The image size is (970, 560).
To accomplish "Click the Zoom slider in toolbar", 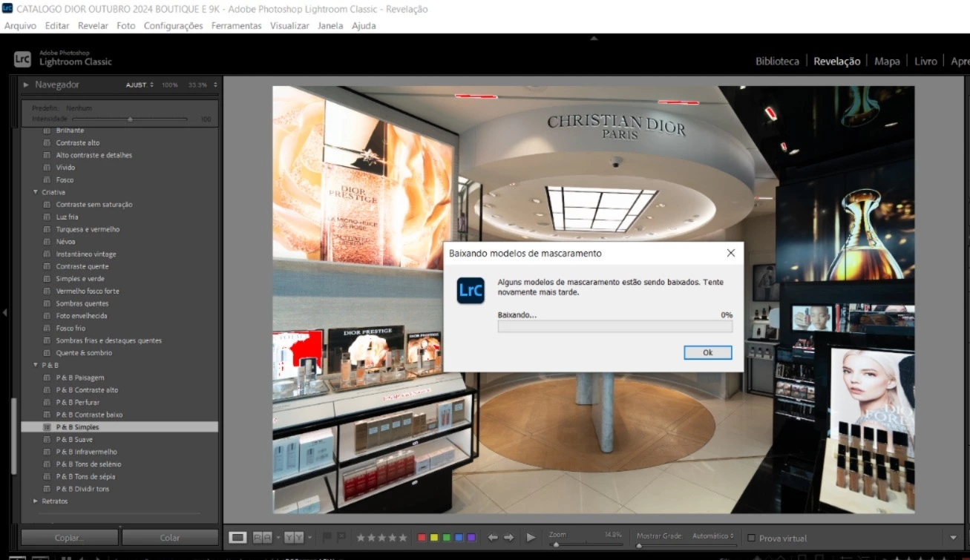I will pyautogui.click(x=586, y=545).
